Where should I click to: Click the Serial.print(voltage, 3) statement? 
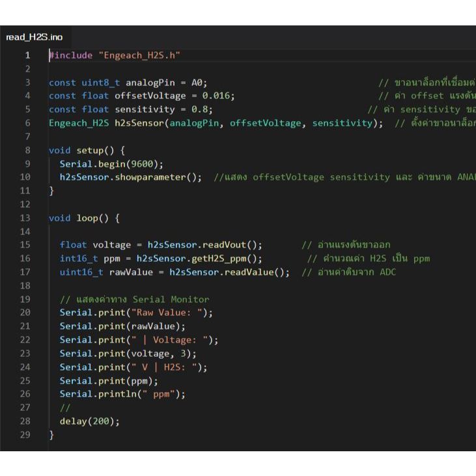point(128,354)
